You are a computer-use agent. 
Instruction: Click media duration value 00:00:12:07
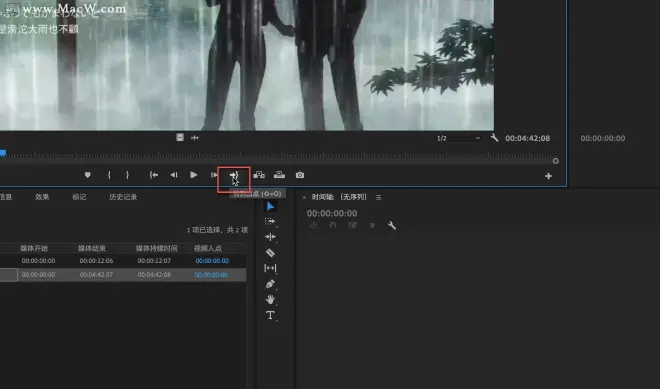click(x=154, y=261)
